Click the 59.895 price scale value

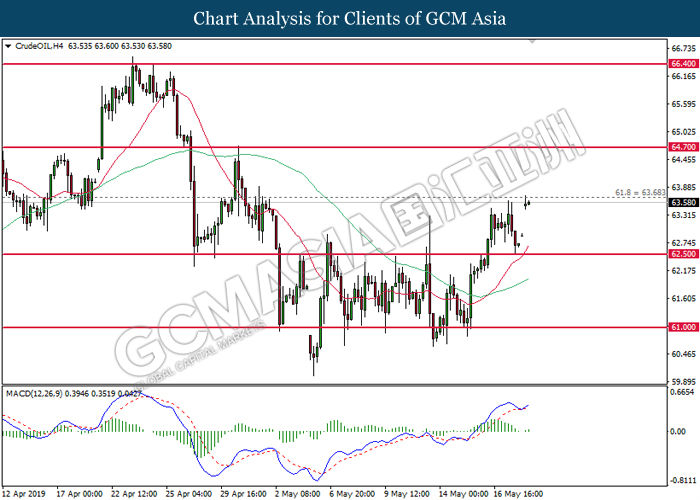click(x=683, y=382)
